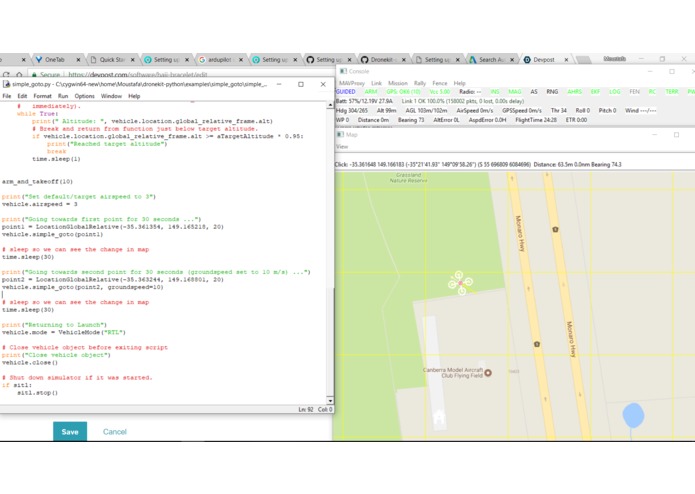
Task: Click the Console window title icon
Action: pos(343,71)
